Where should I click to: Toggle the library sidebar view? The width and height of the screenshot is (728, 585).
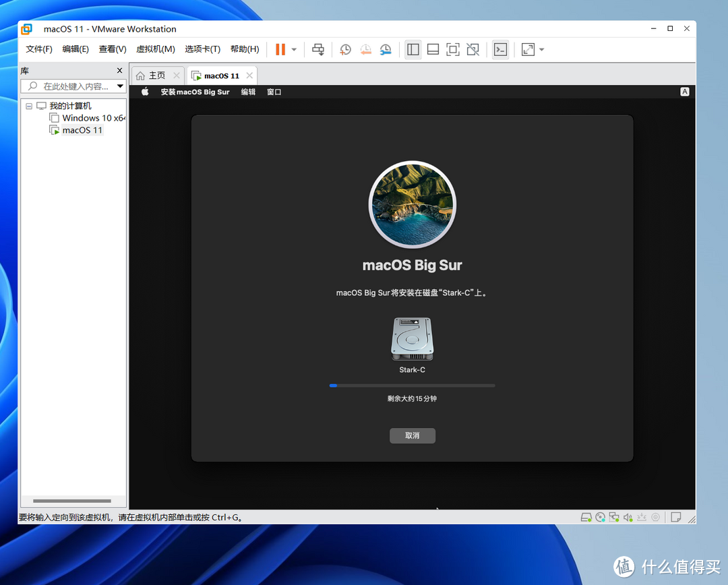click(x=413, y=50)
